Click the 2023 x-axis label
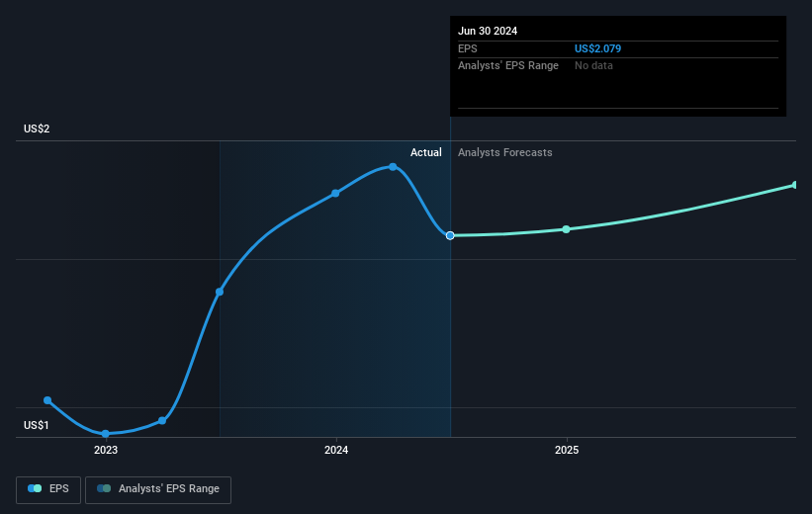The height and width of the screenshot is (514, 812). (x=106, y=451)
